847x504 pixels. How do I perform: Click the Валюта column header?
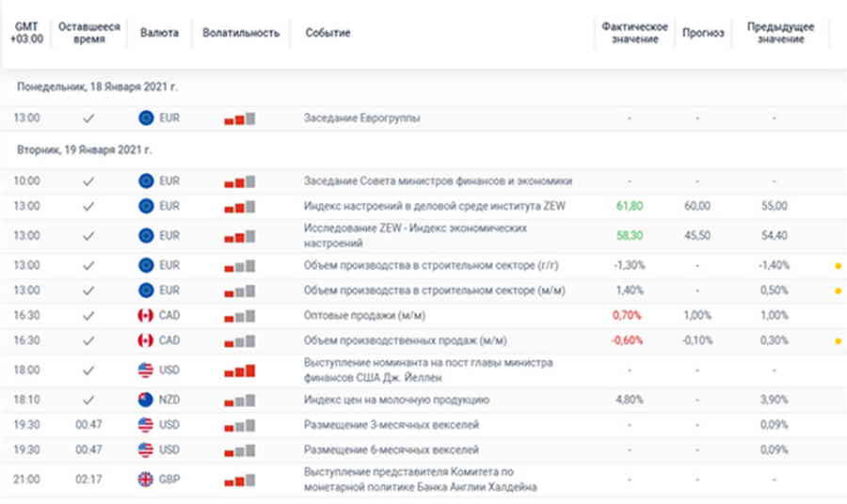click(x=159, y=33)
